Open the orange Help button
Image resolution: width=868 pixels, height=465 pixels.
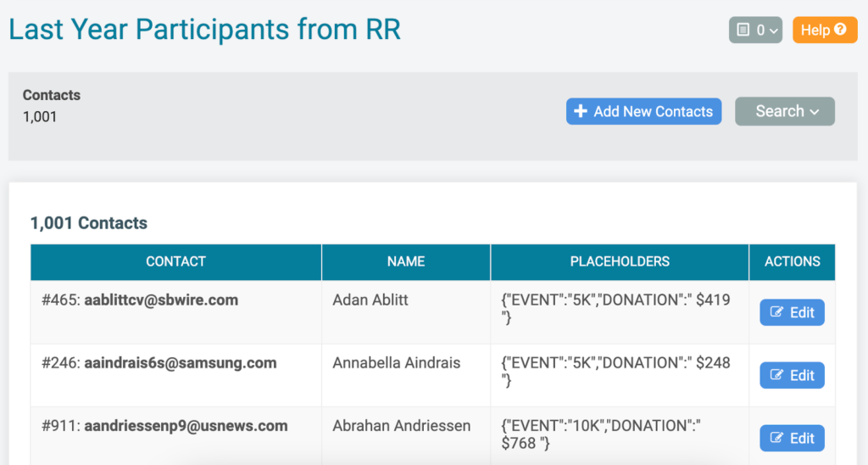pyautogui.click(x=825, y=30)
